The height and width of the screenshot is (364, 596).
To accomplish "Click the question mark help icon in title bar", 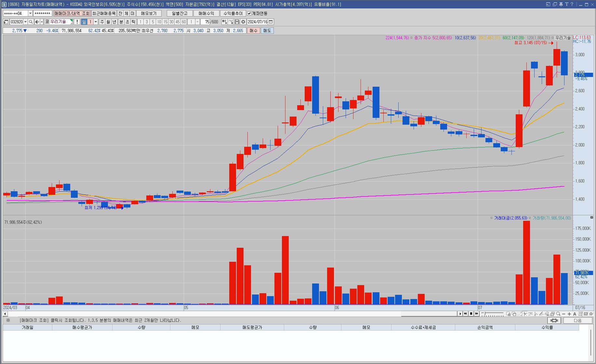I will [572, 4].
